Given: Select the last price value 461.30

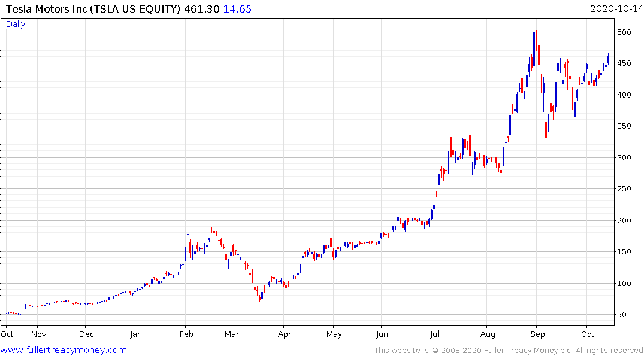Looking at the screenshot, I should 202,9.
